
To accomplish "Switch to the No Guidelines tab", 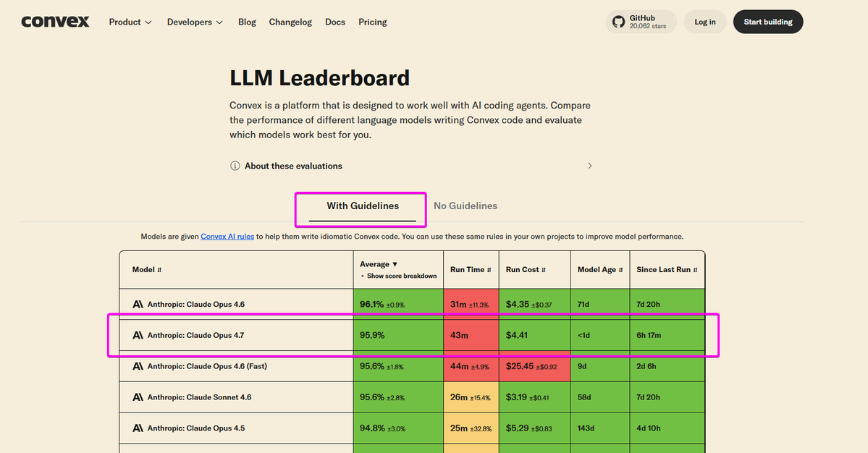I will pyautogui.click(x=465, y=206).
